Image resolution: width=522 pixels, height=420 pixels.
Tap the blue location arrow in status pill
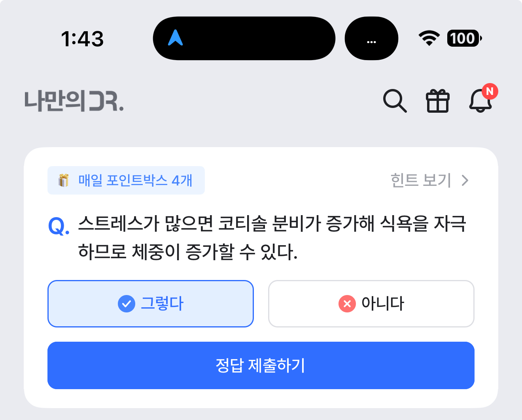176,38
